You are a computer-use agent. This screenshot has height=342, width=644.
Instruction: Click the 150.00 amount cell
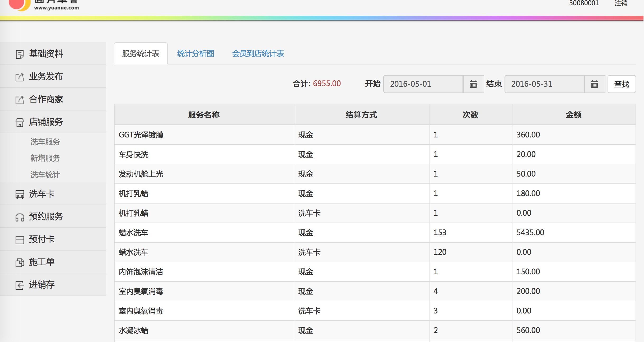pyautogui.click(x=574, y=272)
